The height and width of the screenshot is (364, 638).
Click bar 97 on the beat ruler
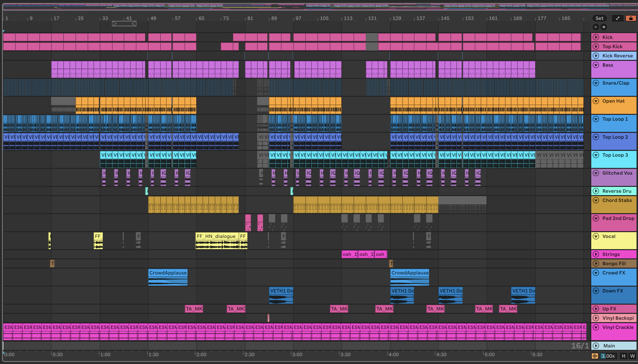(298, 18)
